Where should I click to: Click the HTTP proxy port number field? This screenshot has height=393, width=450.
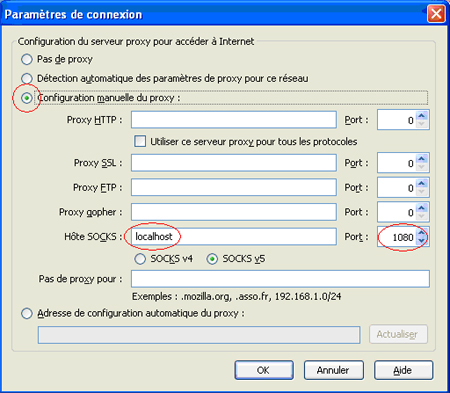397,120
